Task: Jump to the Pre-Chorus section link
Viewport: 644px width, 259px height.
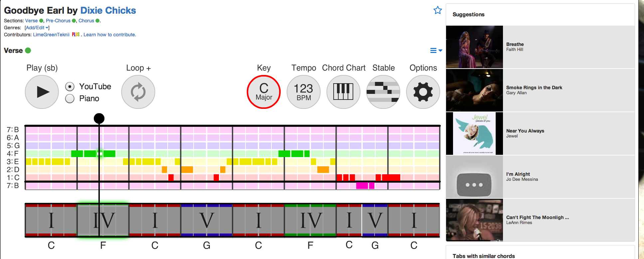Action: click(x=58, y=21)
